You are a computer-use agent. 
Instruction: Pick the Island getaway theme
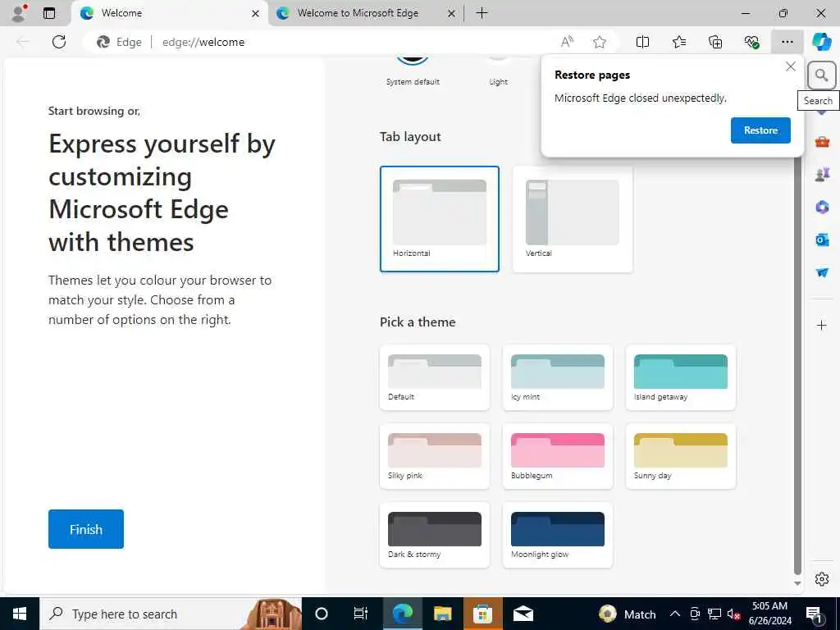tap(680, 377)
